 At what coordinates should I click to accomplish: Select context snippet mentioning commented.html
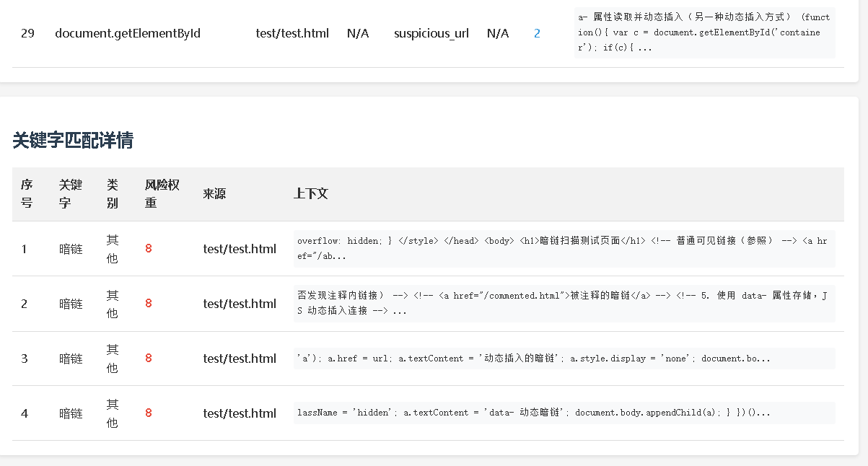click(x=563, y=303)
